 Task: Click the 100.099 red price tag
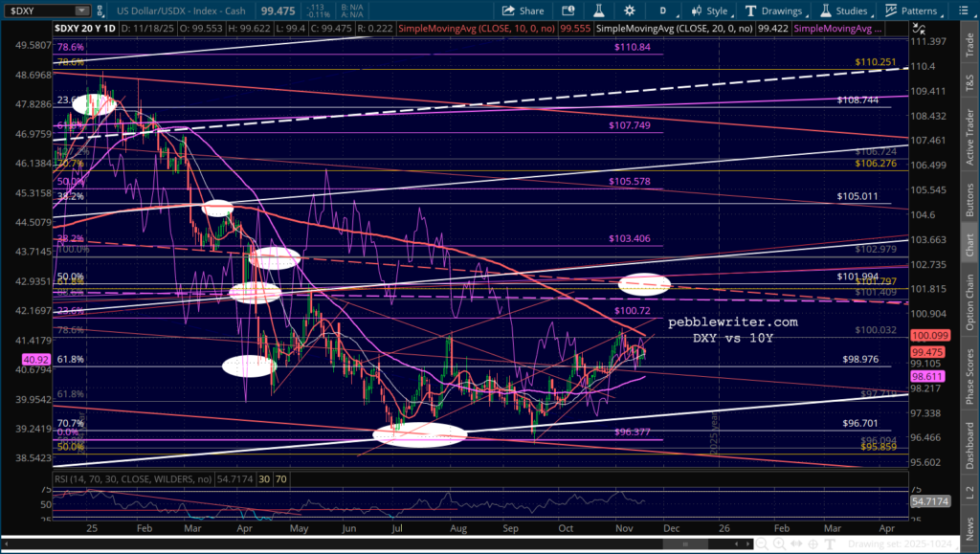(x=930, y=336)
